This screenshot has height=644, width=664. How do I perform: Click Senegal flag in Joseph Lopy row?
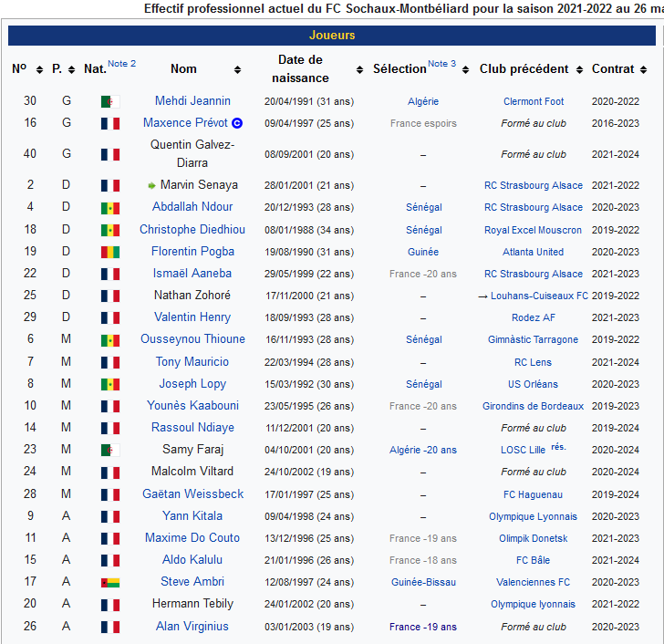coord(110,384)
